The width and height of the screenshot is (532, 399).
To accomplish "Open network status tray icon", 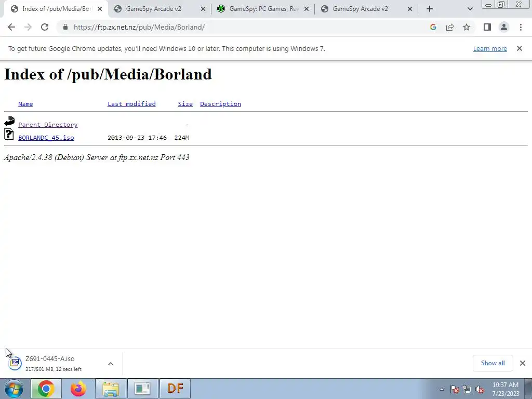I will (x=467, y=389).
